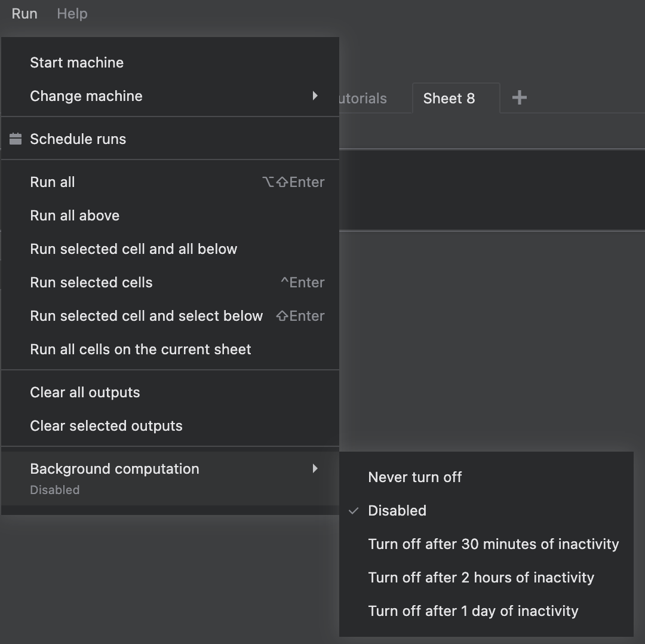Image resolution: width=645 pixels, height=644 pixels.
Task: Select Never turn off for background computation
Action: (x=414, y=477)
